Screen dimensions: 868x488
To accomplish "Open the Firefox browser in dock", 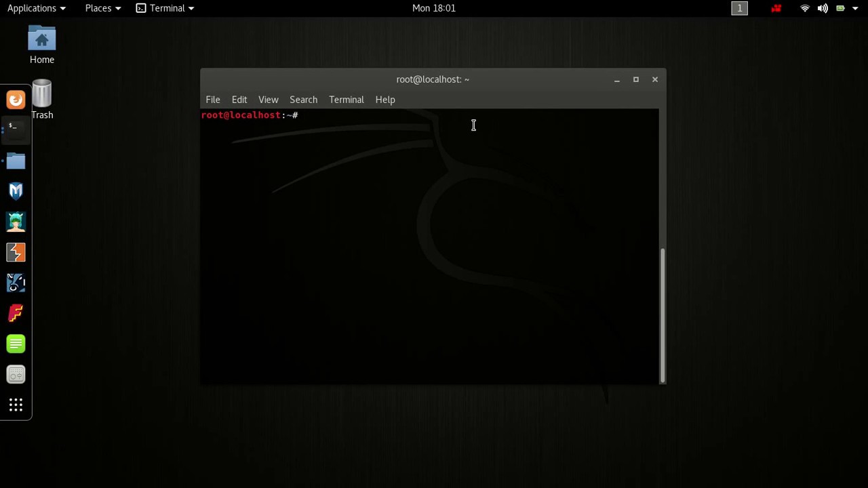I will pyautogui.click(x=16, y=100).
